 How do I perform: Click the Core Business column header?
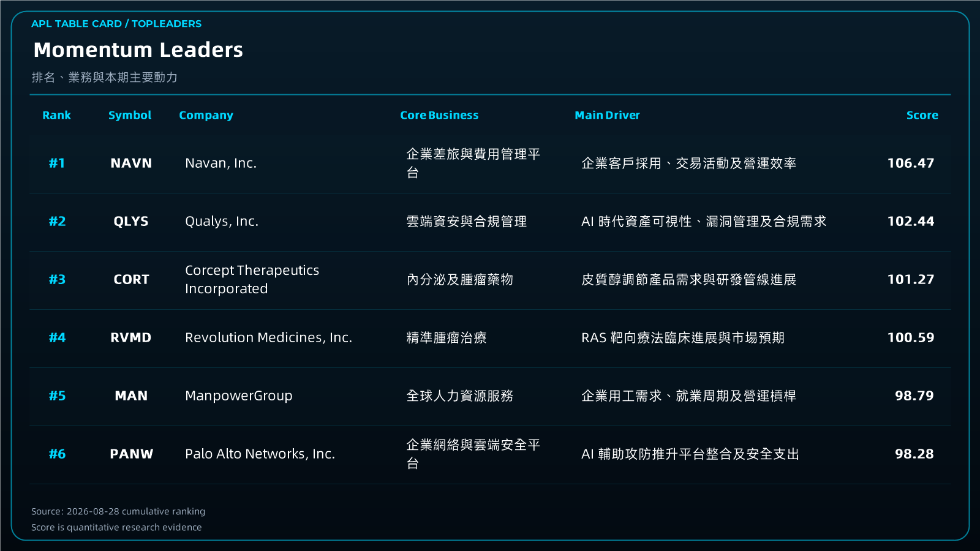pos(439,115)
